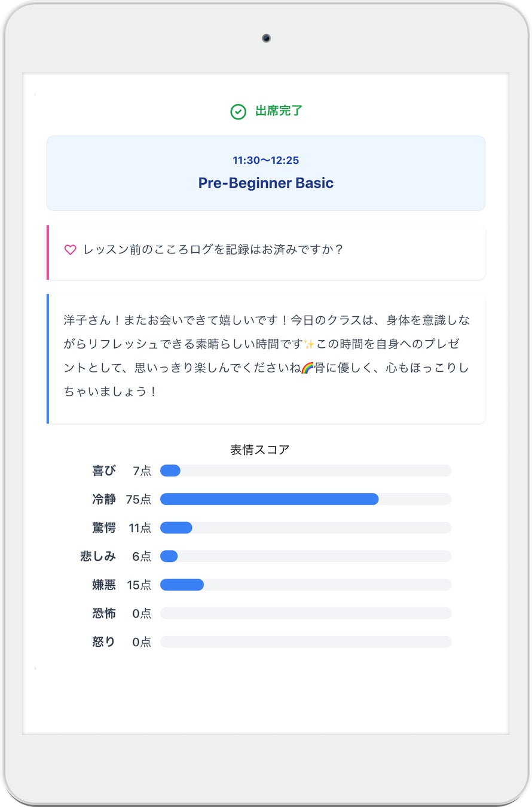Click the empty 恐怖 score bar

click(305, 613)
